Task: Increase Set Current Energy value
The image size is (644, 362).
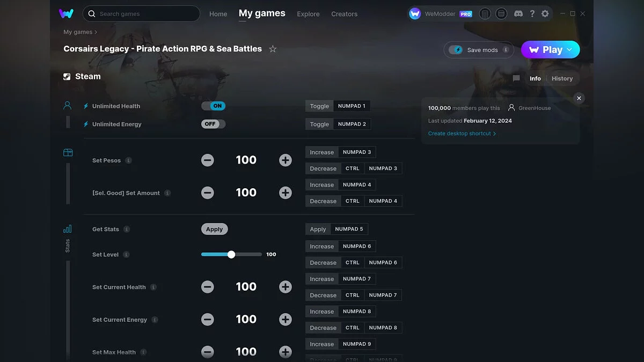Action: (286, 320)
